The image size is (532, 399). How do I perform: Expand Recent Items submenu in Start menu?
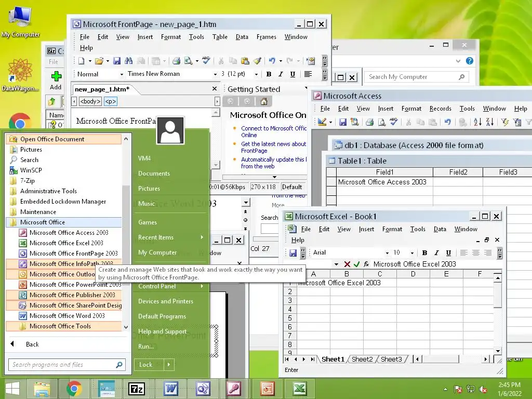point(202,237)
